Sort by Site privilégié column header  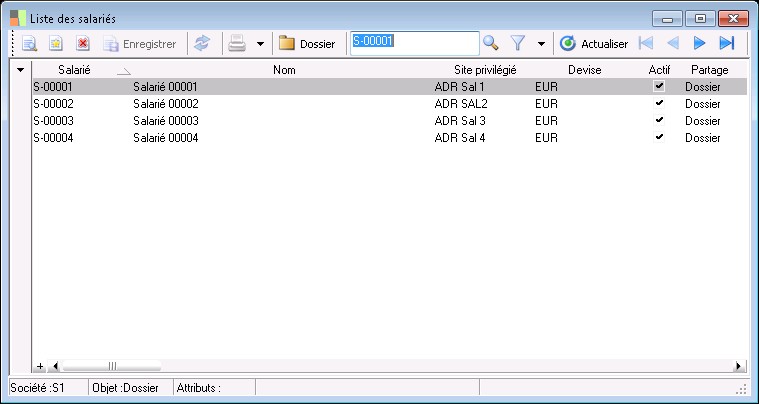[x=485, y=70]
